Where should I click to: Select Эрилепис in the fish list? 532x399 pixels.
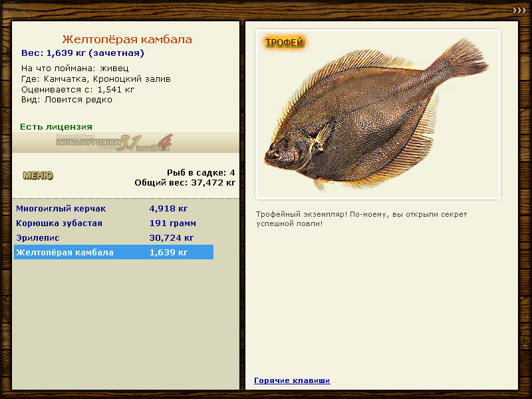pyautogui.click(x=38, y=238)
